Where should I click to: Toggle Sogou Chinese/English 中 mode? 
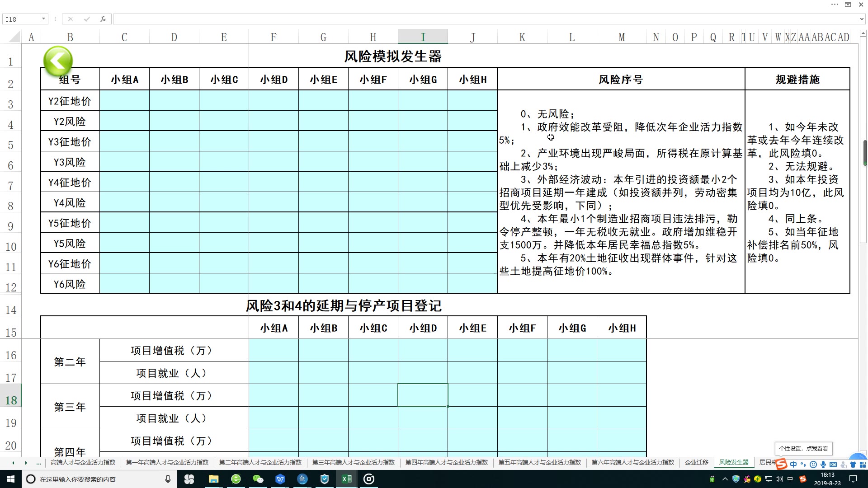[793, 465]
